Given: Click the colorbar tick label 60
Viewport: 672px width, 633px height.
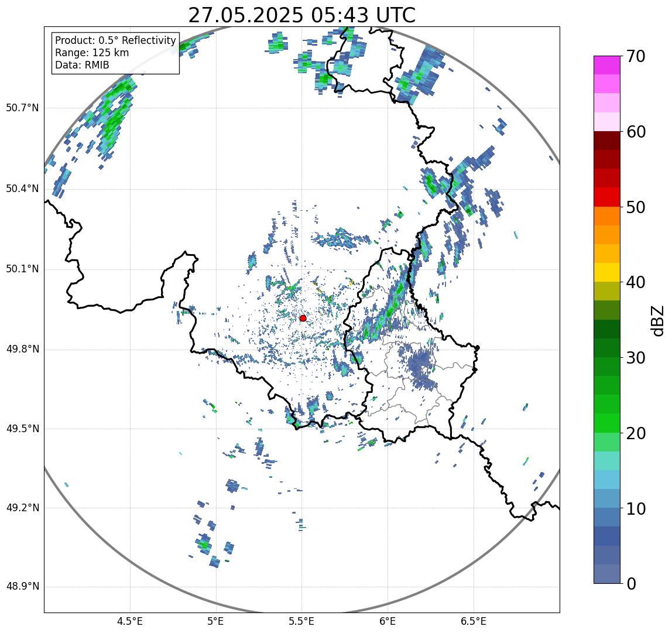Looking at the screenshot, I should (x=636, y=132).
